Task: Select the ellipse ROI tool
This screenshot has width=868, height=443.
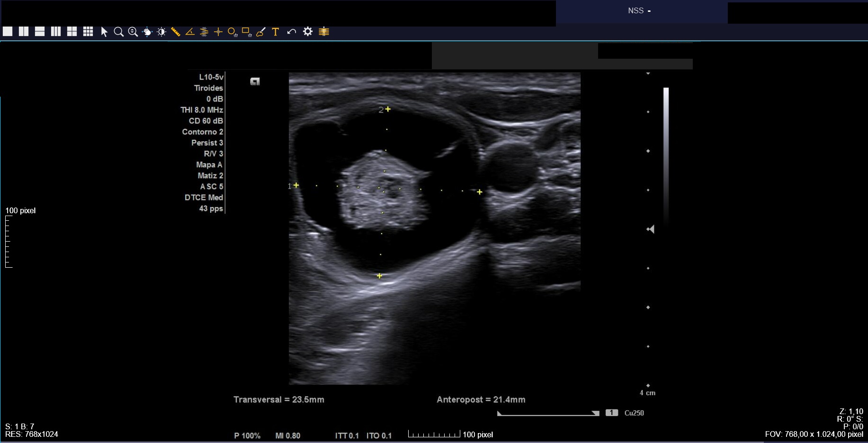Action: [x=232, y=32]
